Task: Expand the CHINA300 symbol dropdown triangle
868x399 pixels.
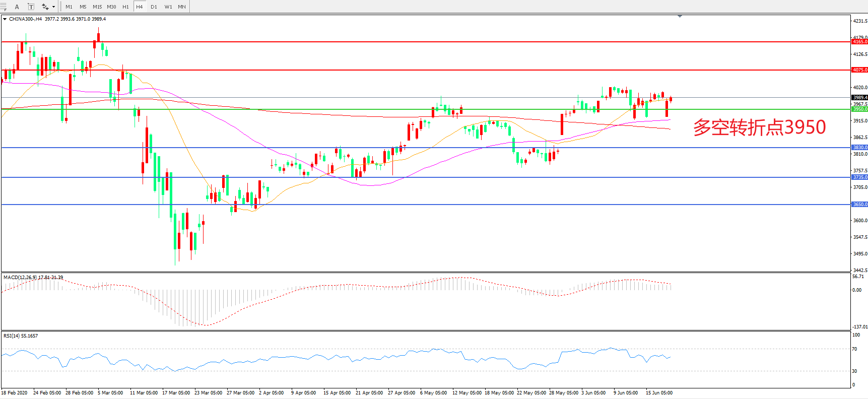Action: click(5, 19)
